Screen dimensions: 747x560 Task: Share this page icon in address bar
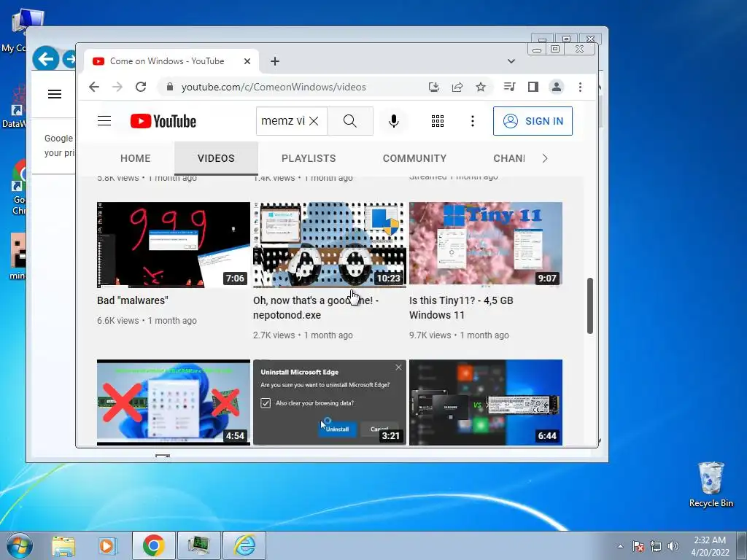click(x=457, y=87)
